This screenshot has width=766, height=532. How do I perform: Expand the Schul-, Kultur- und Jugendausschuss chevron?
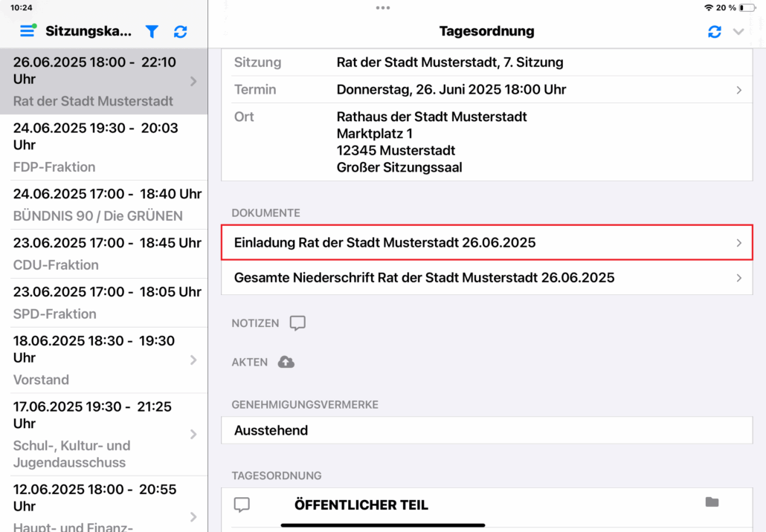tap(193, 434)
